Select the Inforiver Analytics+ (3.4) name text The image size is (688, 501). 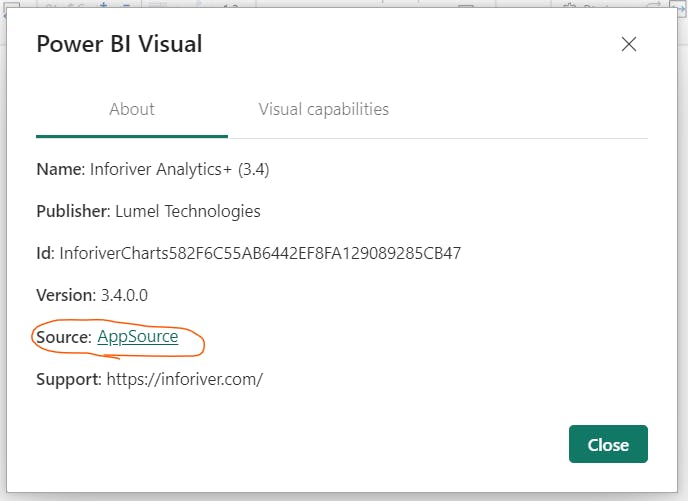179,169
